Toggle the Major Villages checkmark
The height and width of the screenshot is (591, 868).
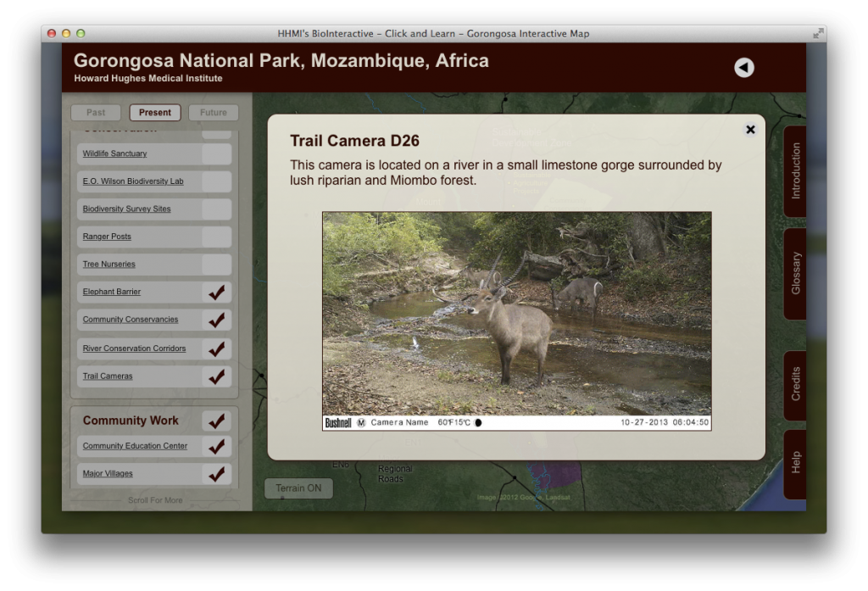(x=218, y=474)
